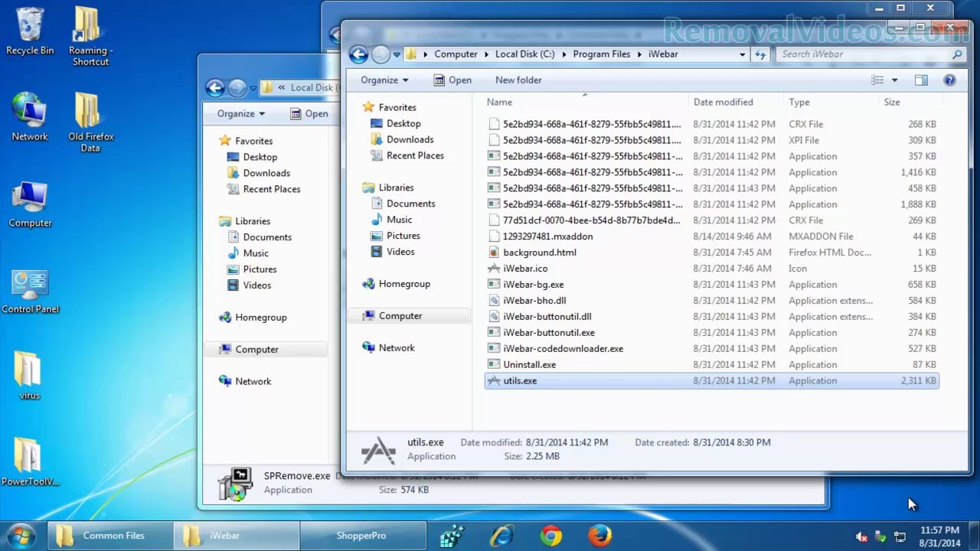Launch Google Chrome from the taskbar

[x=550, y=536]
